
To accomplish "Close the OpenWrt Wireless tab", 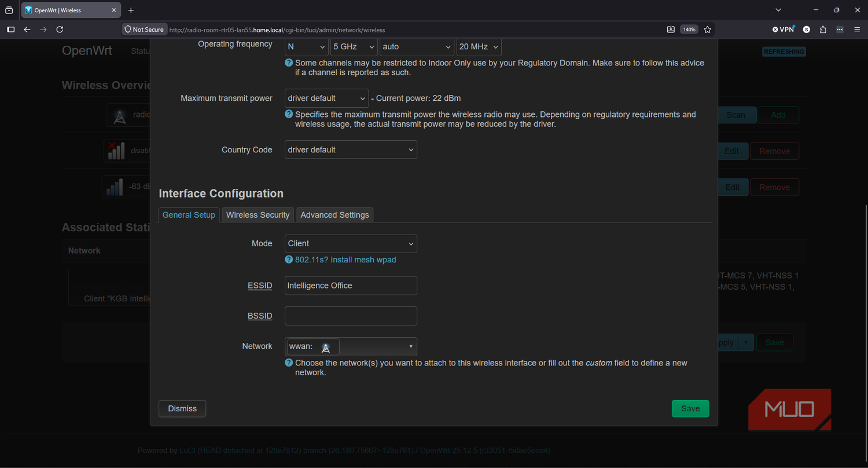I will tap(113, 10).
